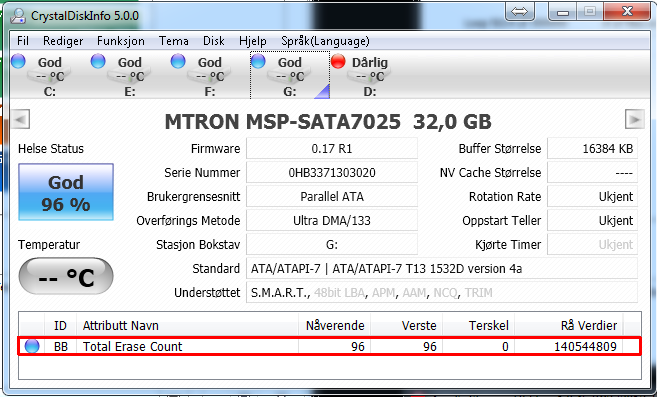Click the double-arrow resize button in title bar
Image resolution: width=657 pixels, height=397 pixels.
pyautogui.click(x=520, y=12)
